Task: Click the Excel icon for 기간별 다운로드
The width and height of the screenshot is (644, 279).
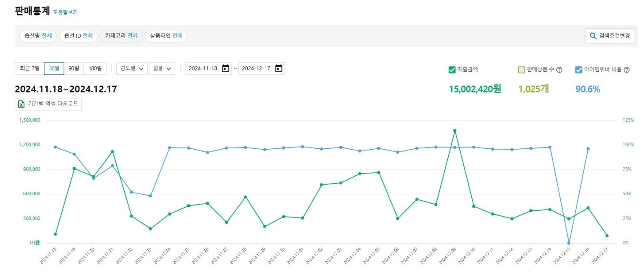Action: click(x=21, y=104)
